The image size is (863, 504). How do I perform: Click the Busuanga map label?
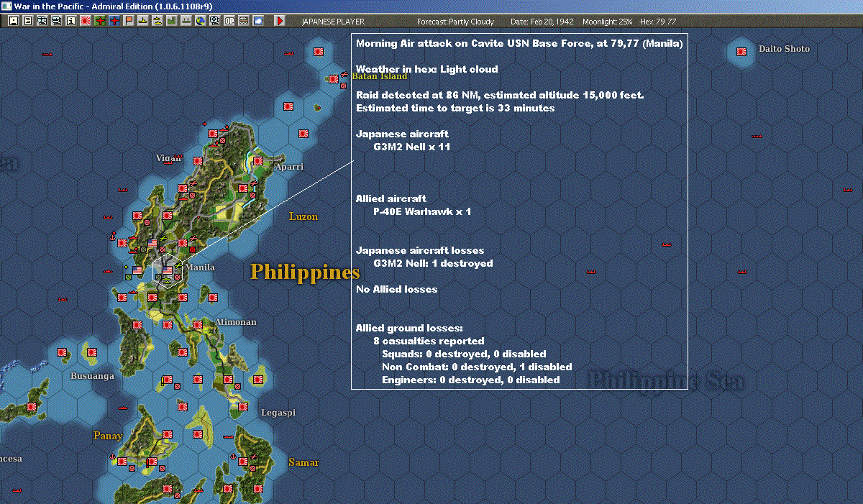point(92,376)
